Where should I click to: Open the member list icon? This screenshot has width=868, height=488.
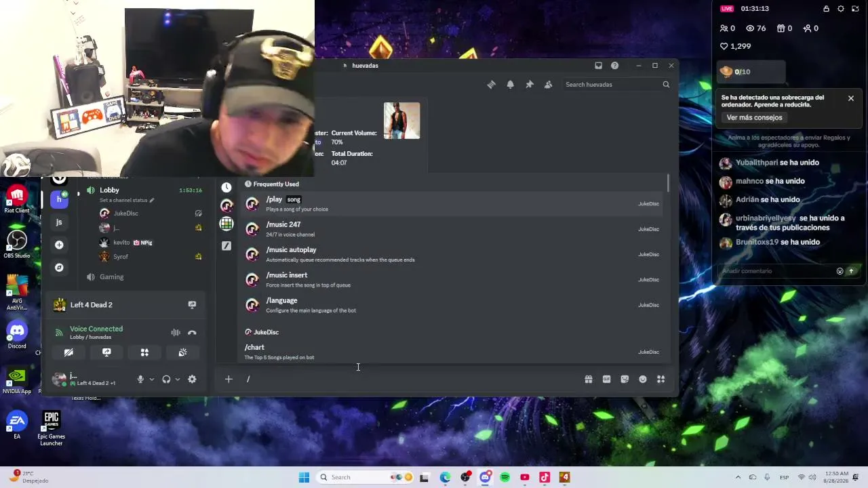(548, 85)
